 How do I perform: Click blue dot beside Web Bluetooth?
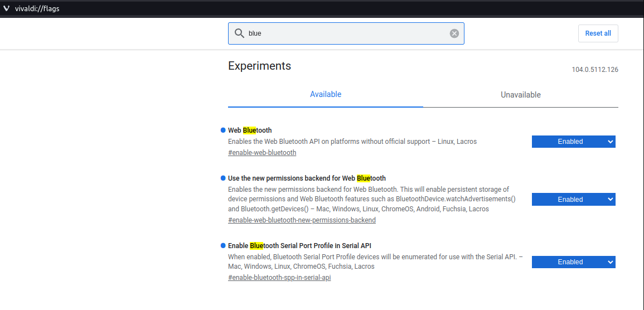223,130
